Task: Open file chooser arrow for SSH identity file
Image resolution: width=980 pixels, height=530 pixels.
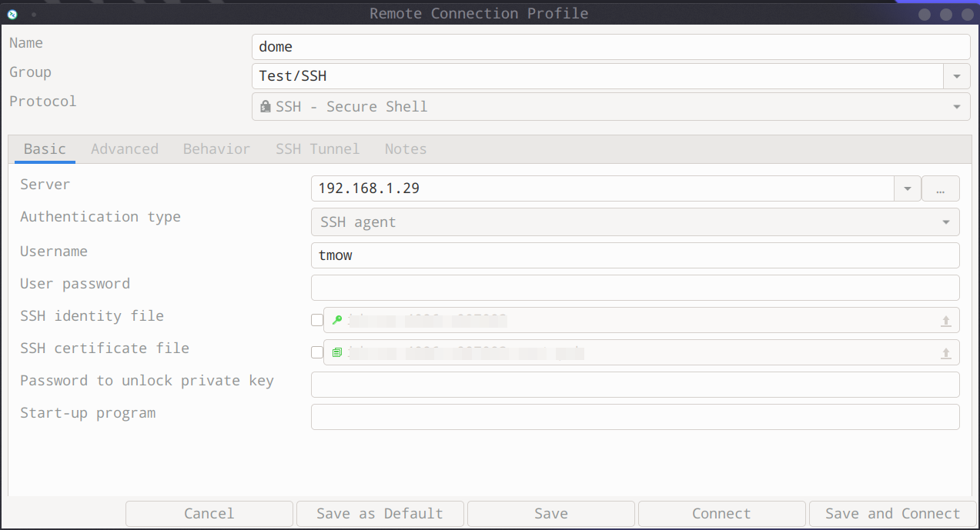Action: coord(946,322)
